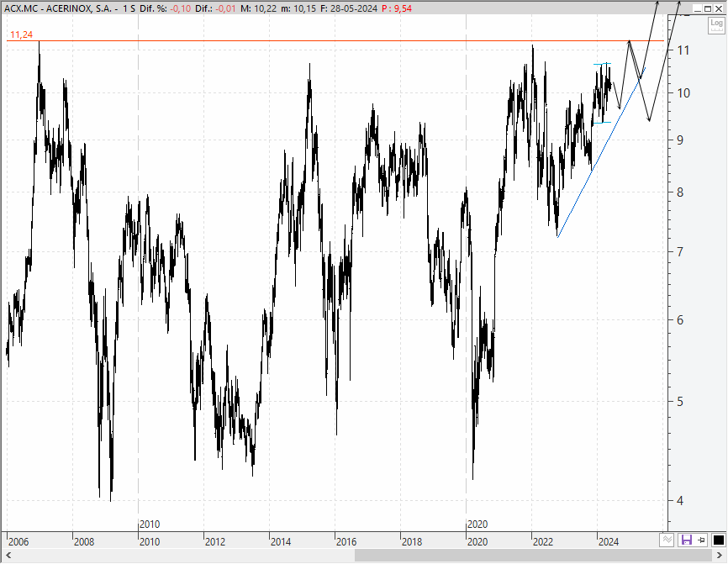The width and height of the screenshot is (728, 564).
Task: Click the M: 10,22 maximum value
Action: click(x=259, y=8)
